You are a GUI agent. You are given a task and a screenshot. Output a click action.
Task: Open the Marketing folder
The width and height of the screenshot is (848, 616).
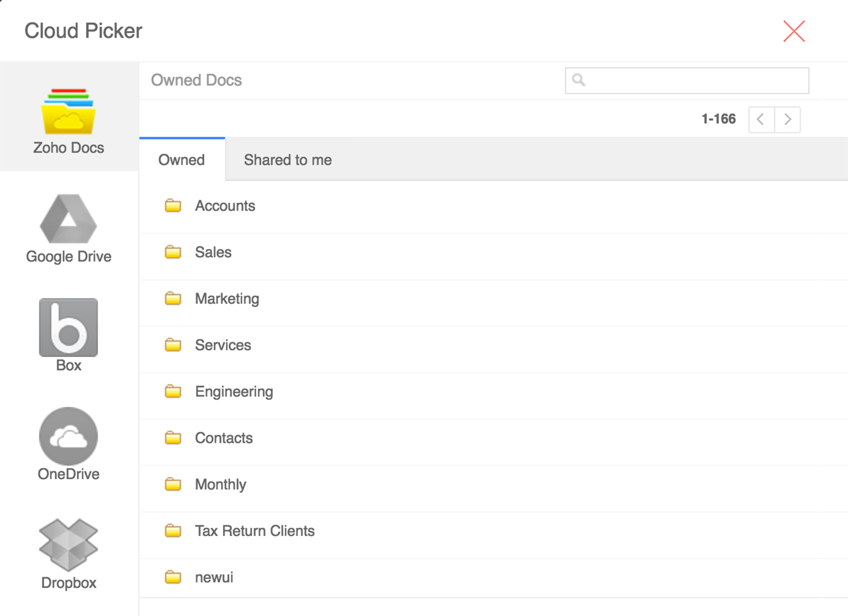click(227, 299)
